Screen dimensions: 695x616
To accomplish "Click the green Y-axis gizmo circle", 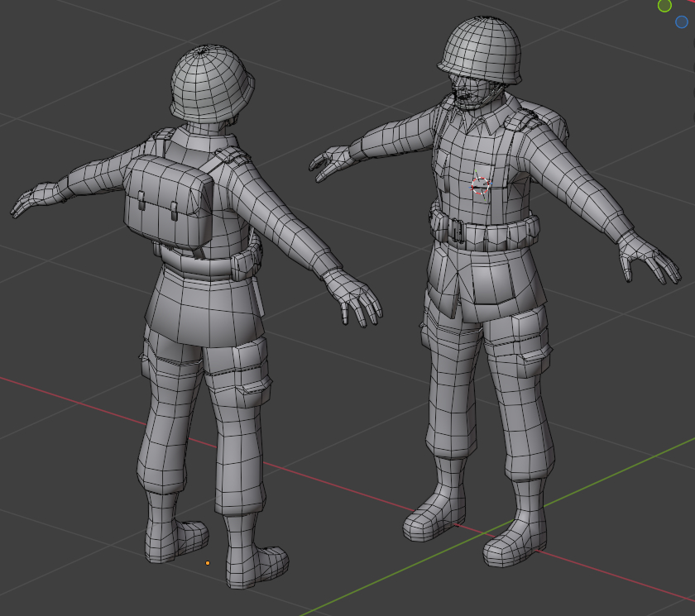I will tap(664, 6).
